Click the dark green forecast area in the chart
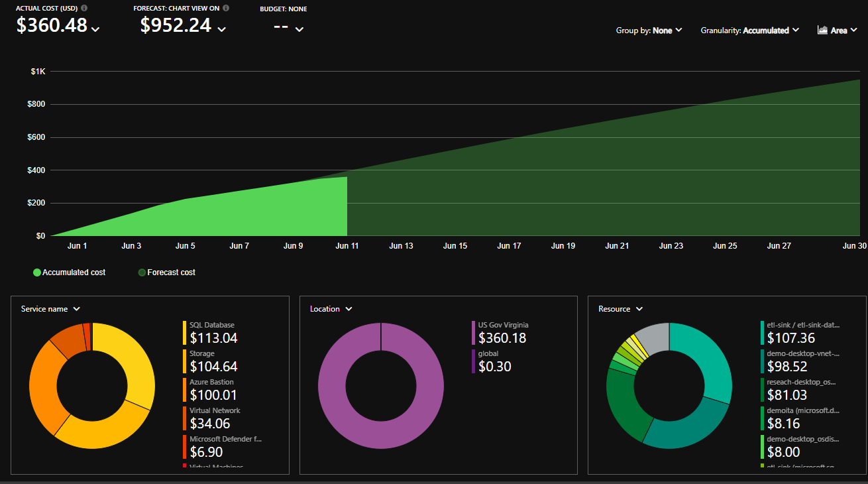 (x=596, y=192)
